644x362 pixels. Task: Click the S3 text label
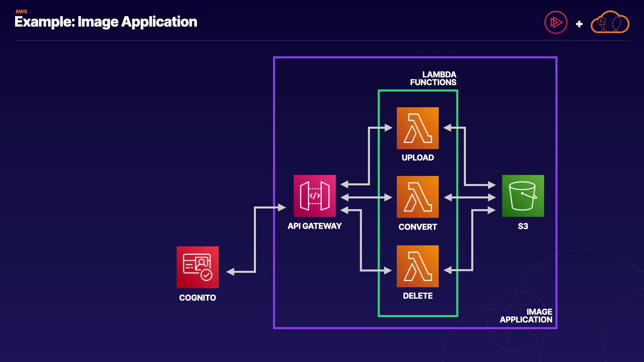point(523,226)
